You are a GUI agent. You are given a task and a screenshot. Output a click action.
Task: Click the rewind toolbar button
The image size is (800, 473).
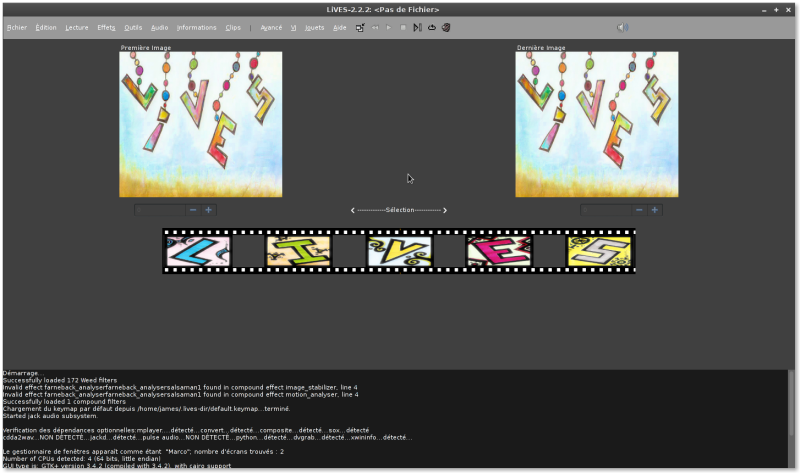375,28
